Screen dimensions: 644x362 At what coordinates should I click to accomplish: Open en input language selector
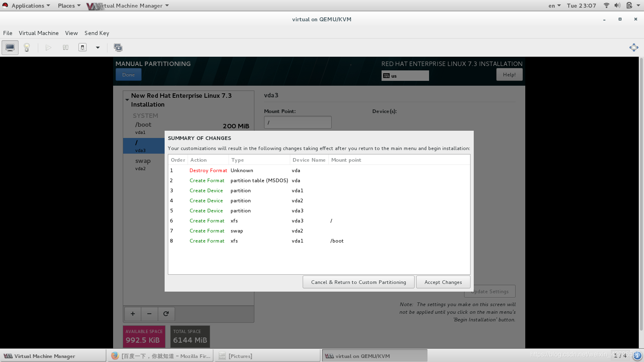click(554, 6)
